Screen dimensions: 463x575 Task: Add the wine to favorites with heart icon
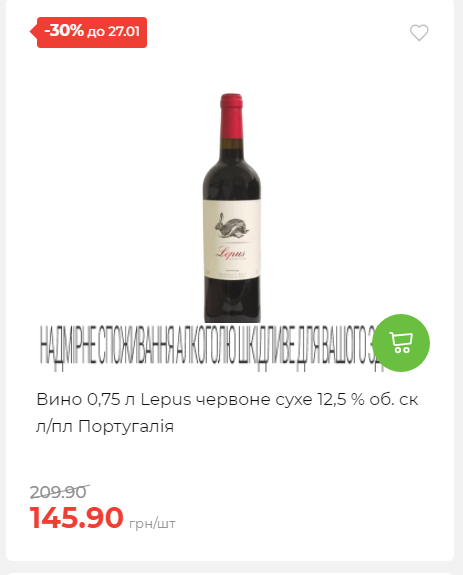[419, 33]
